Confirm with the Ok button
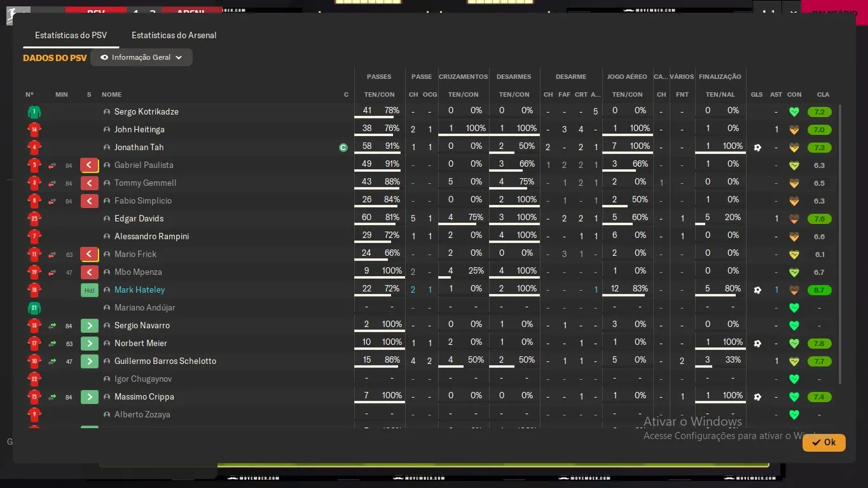This screenshot has width=868, height=488. coord(824,442)
